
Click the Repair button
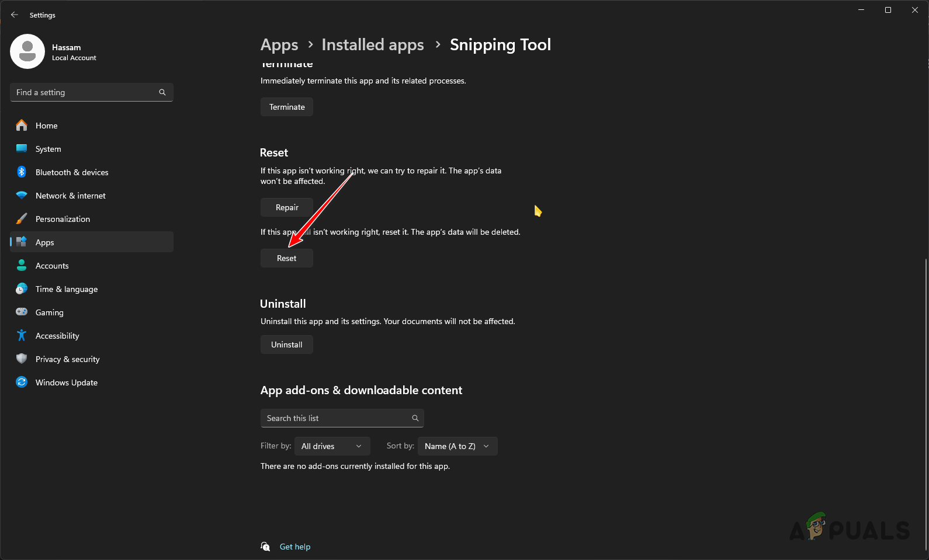287,207
